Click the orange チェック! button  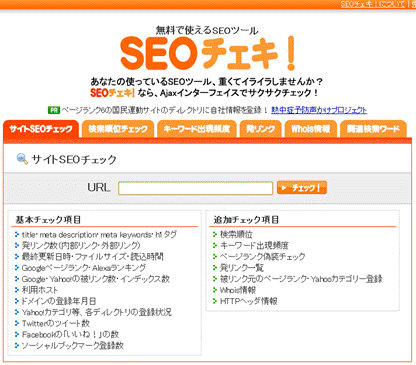[302, 188]
